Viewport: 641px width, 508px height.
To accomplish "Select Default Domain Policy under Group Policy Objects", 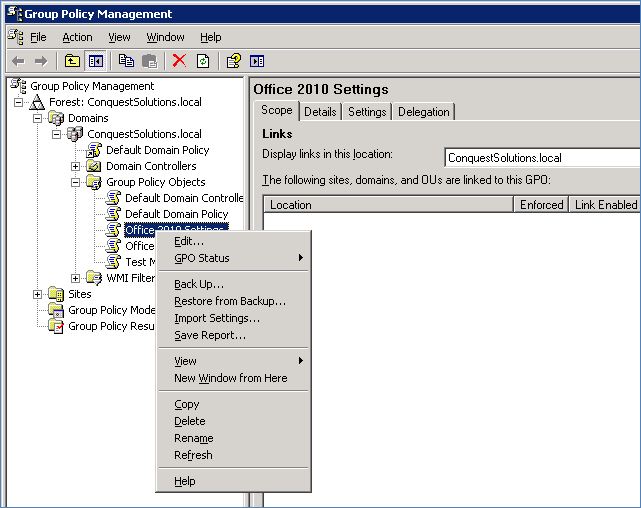I will pos(177,214).
